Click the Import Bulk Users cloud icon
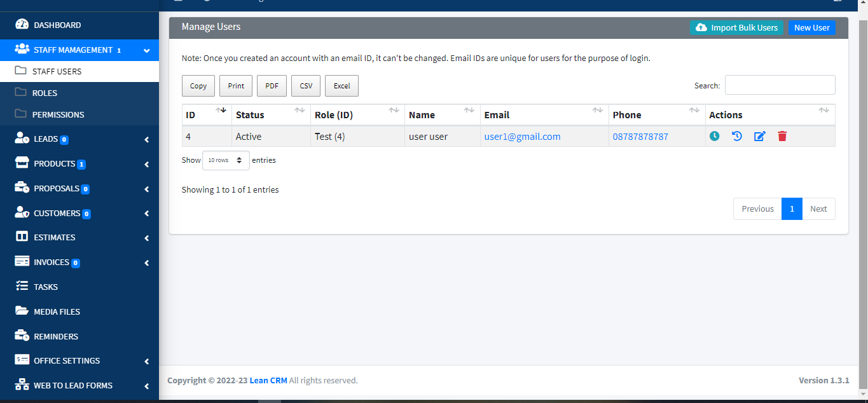Image resolution: width=868 pixels, height=403 pixels. 701,27
